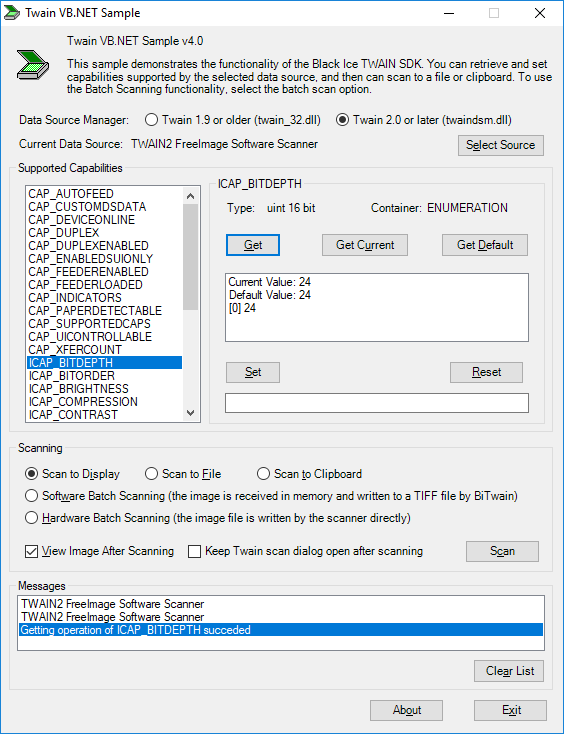Click the capabilities list scrollbar thumb

[190, 257]
